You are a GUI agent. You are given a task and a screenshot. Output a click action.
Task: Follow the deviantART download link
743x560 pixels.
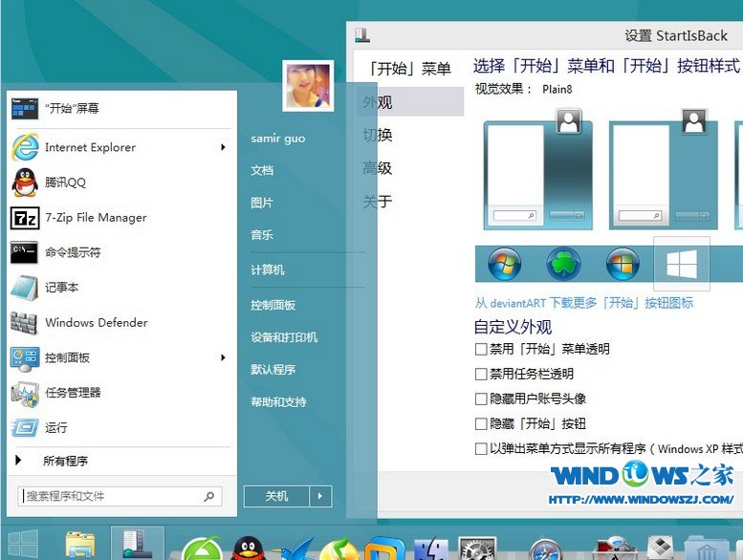click(x=583, y=303)
